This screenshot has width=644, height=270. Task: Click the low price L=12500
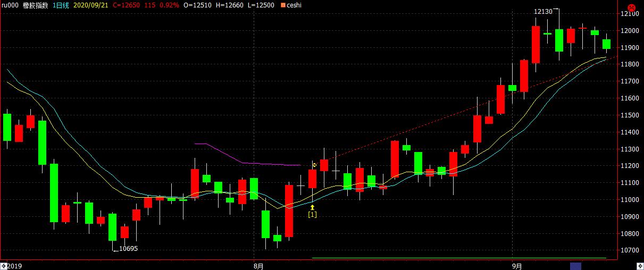262,5
